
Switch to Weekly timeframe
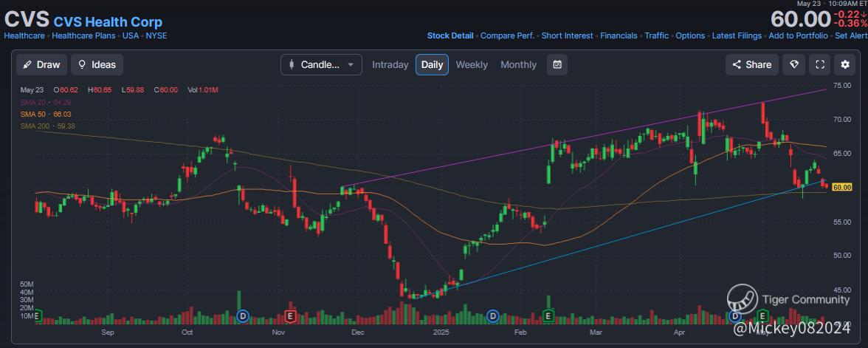(472, 65)
